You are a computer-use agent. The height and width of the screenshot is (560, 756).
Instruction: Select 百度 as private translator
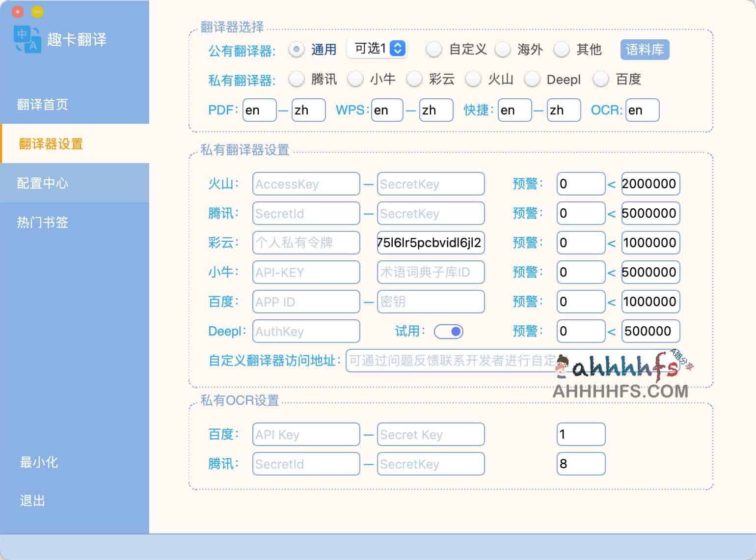pos(601,79)
